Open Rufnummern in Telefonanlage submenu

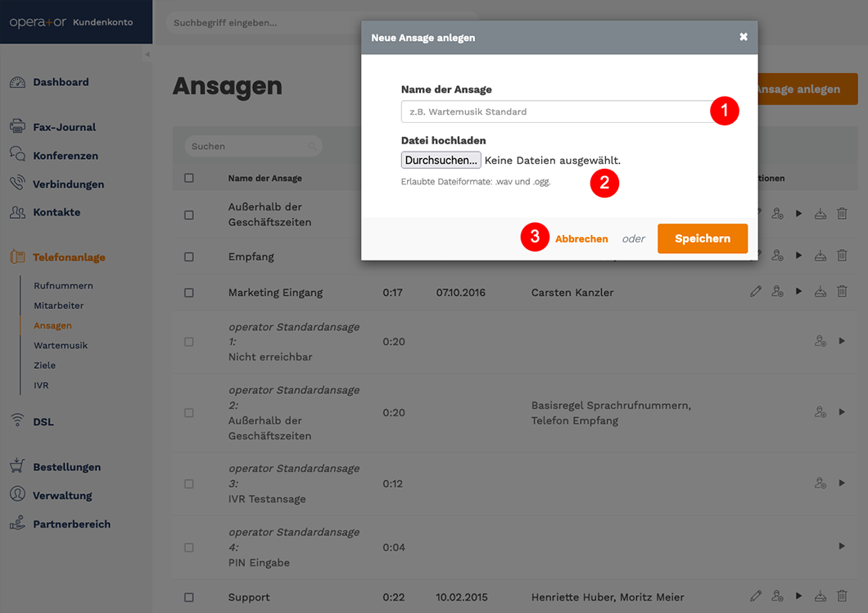(x=63, y=285)
